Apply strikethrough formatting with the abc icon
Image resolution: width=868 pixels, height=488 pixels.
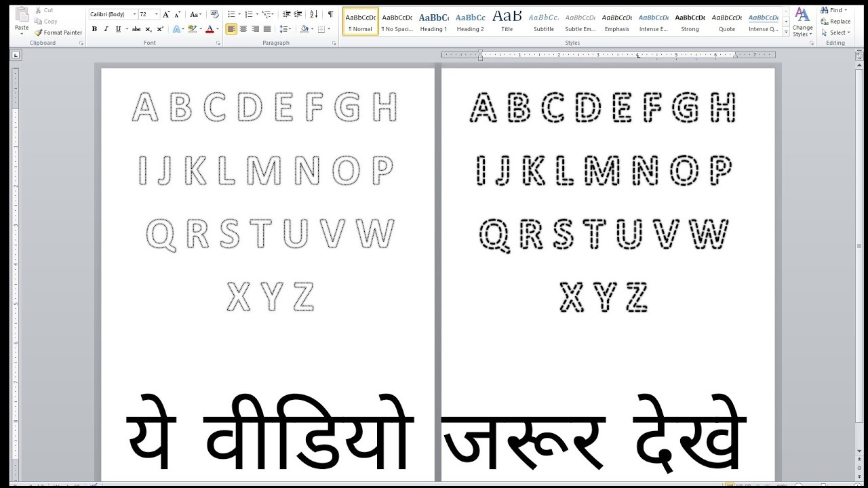(x=136, y=29)
